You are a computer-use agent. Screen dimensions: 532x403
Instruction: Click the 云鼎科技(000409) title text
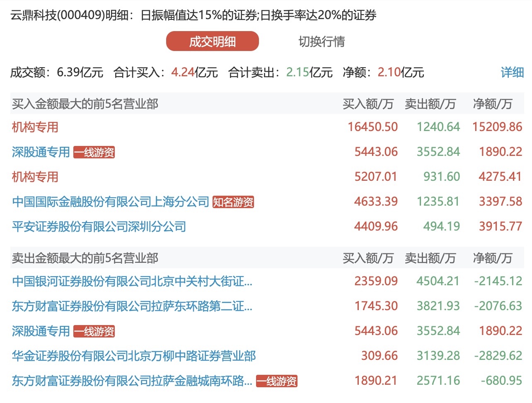click(x=57, y=15)
